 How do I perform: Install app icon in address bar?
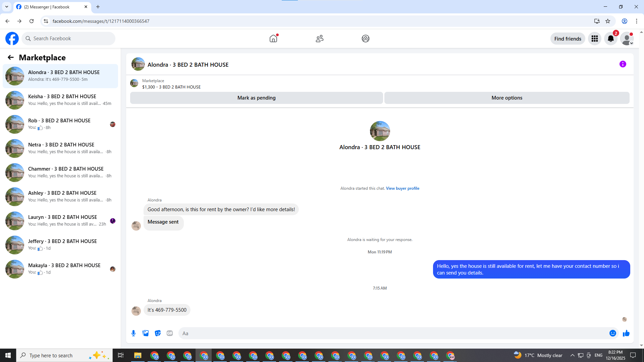click(597, 21)
